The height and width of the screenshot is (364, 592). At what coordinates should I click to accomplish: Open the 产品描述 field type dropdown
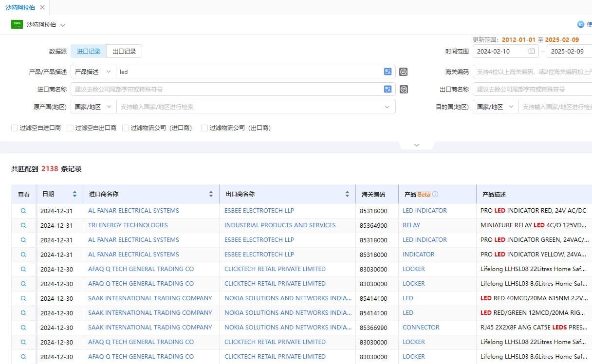pos(93,72)
